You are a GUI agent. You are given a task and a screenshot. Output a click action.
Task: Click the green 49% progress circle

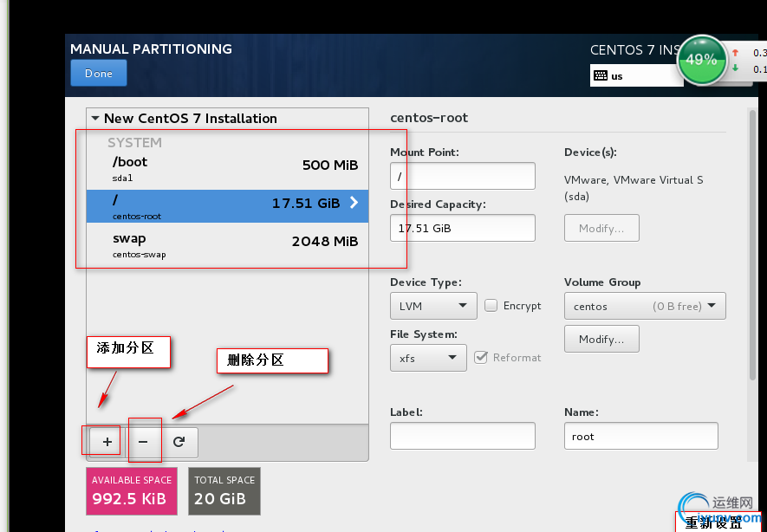coord(702,60)
